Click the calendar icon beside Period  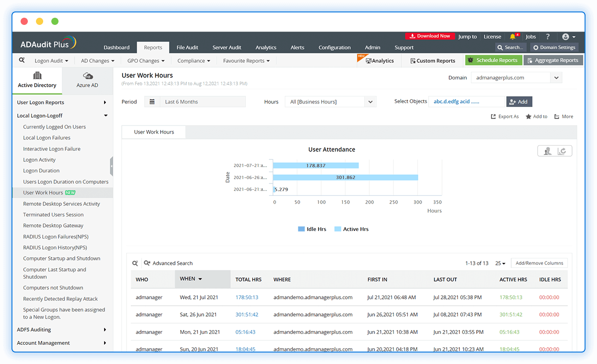click(x=152, y=102)
